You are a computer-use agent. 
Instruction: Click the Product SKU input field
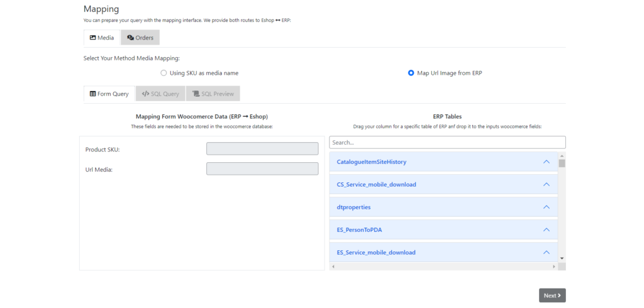pyautogui.click(x=262, y=149)
